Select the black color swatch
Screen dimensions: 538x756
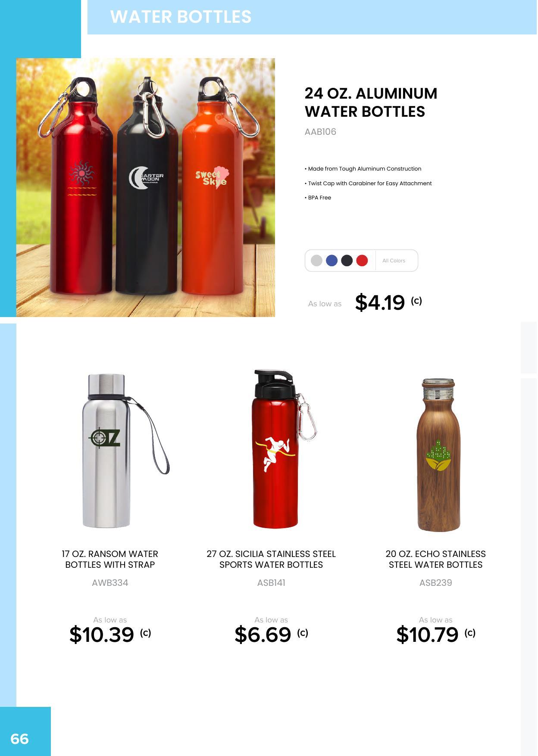click(347, 261)
